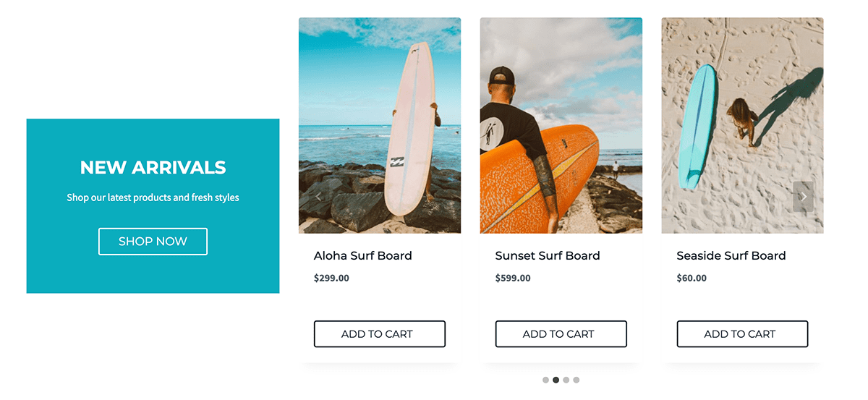868x400 pixels.
Task: Click the previous slide arrow on carousel
Action: (x=319, y=197)
